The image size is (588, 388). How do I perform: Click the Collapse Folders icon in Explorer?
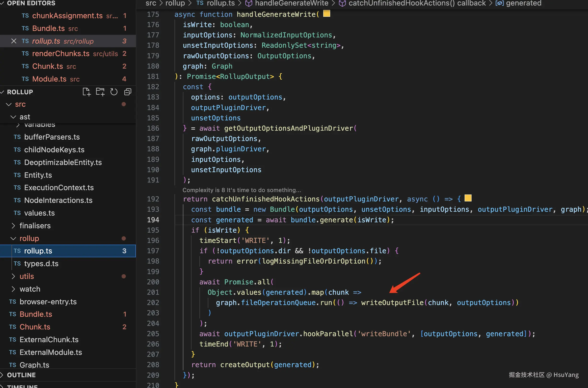pos(127,92)
